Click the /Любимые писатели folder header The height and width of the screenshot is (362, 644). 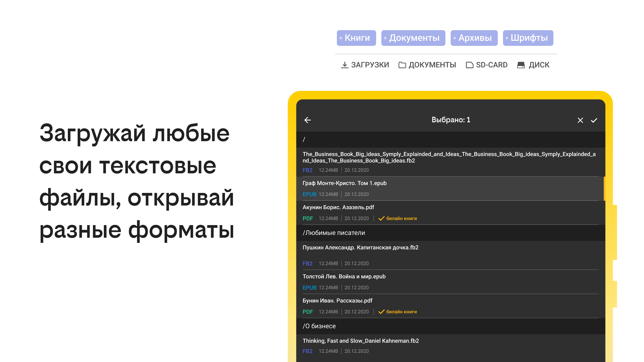(450, 233)
